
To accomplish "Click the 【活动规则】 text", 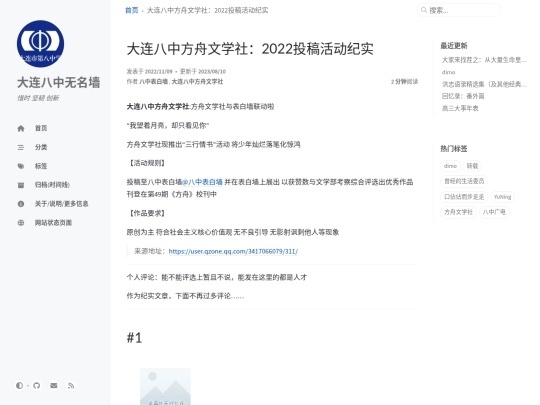I will pos(147,163).
